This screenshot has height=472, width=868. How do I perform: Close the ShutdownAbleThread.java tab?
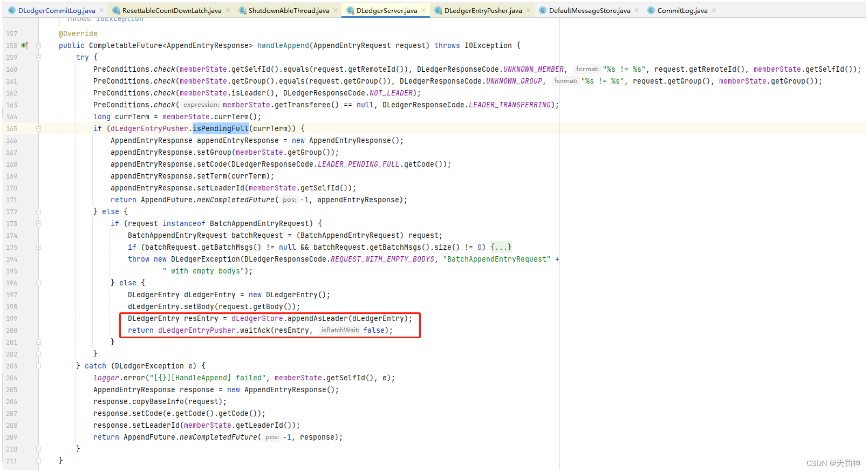tap(336, 10)
